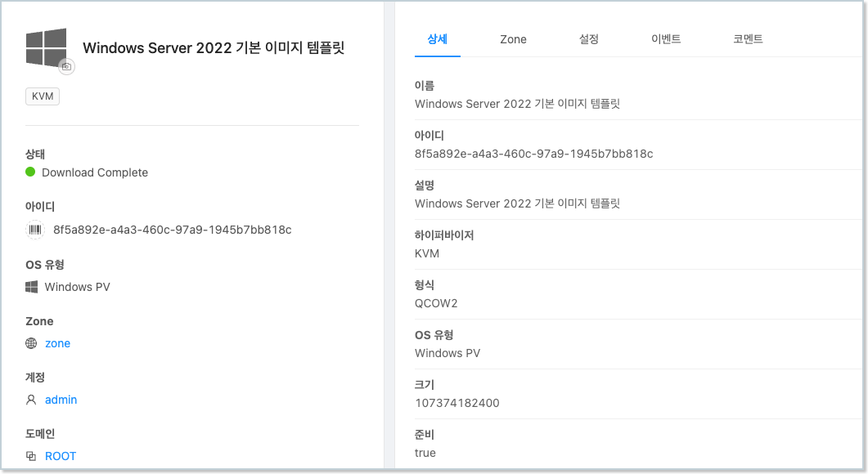Click the 크기 field label

[x=425, y=384]
